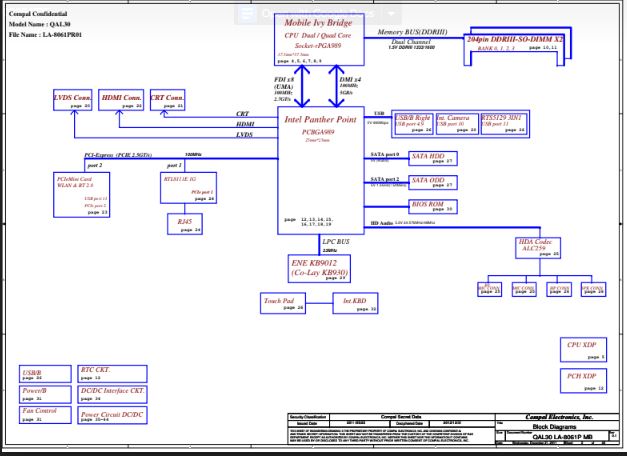Click the 'SATA ODD' block
This screenshot has height=456, width=627.
coord(433,182)
